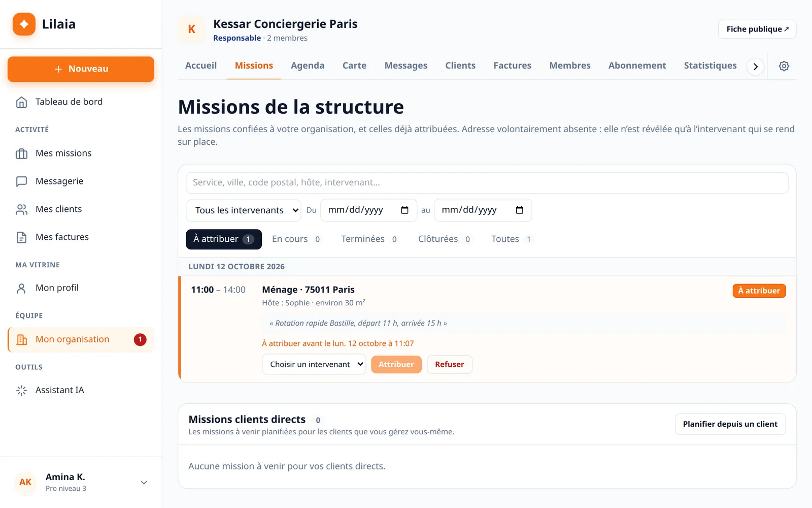Click the Attribuer button
812x508 pixels.
[396, 364]
